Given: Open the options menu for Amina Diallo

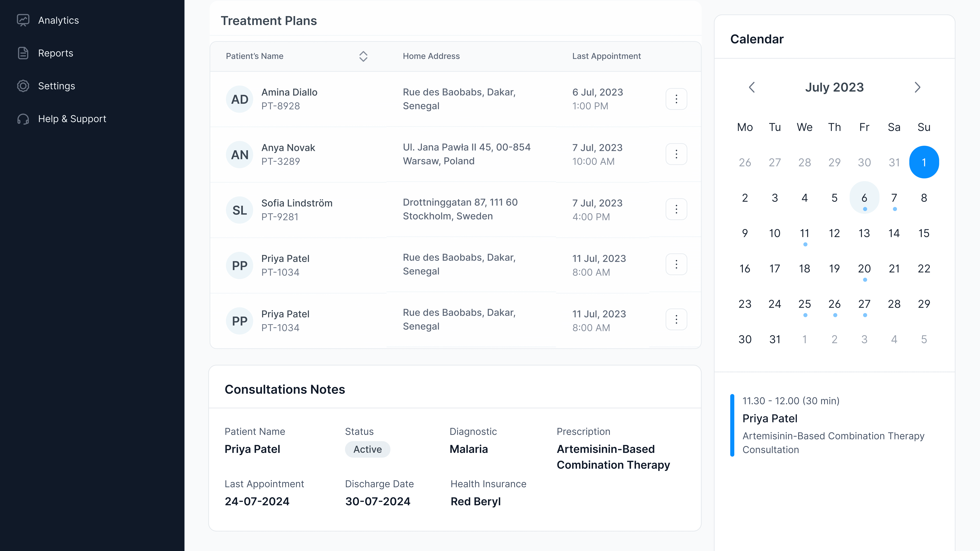Looking at the screenshot, I should (676, 99).
